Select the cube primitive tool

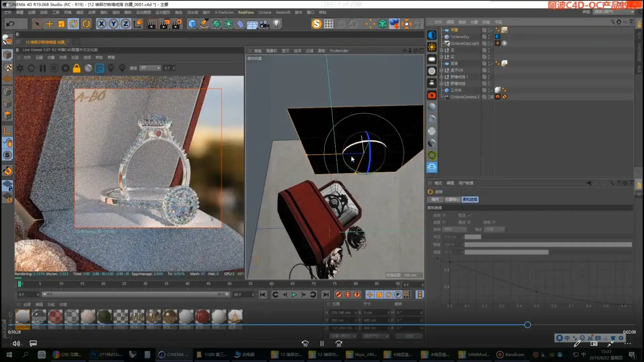click(x=192, y=24)
